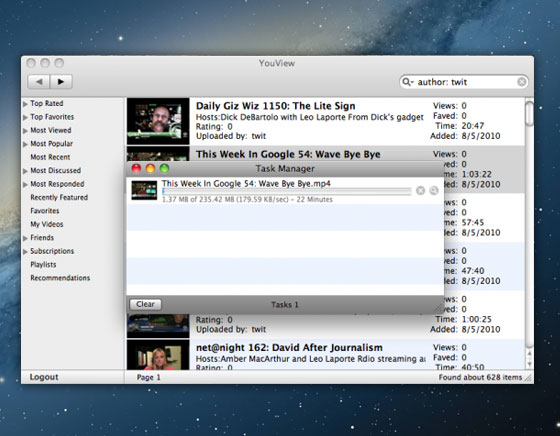Select This Week In Google 54 video title
560x436 pixels.
tap(288, 154)
